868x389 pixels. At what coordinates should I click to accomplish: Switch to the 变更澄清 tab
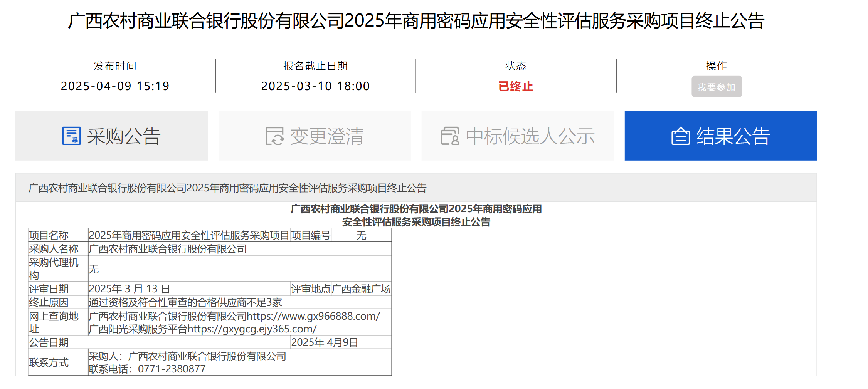[x=315, y=136]
